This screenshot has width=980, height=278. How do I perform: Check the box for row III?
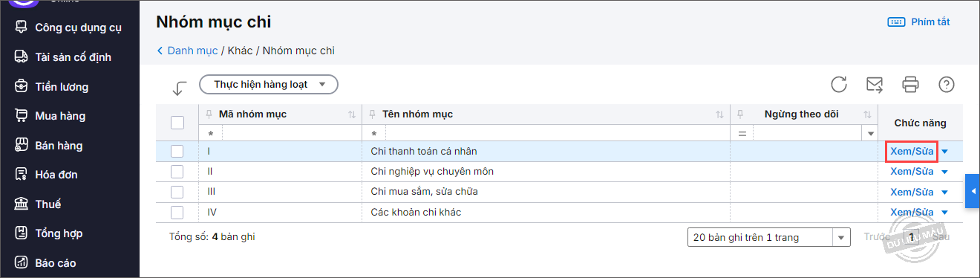click(177, 192)
